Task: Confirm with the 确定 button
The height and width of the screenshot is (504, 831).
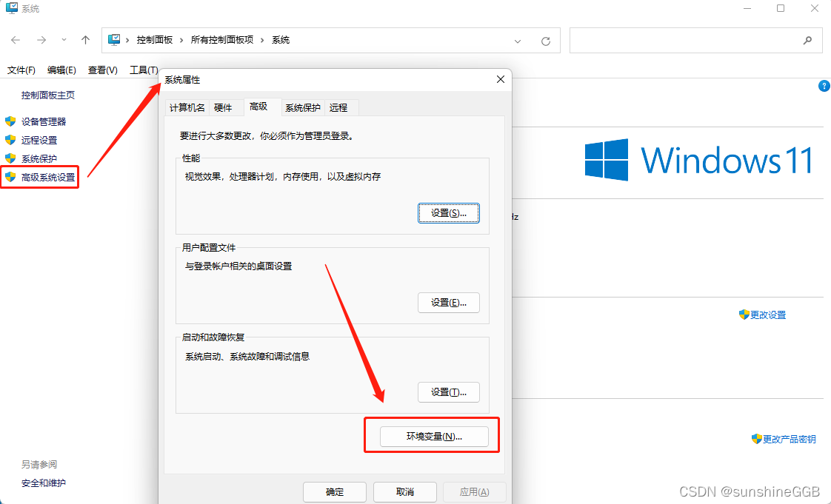Action: click(335, 492)
